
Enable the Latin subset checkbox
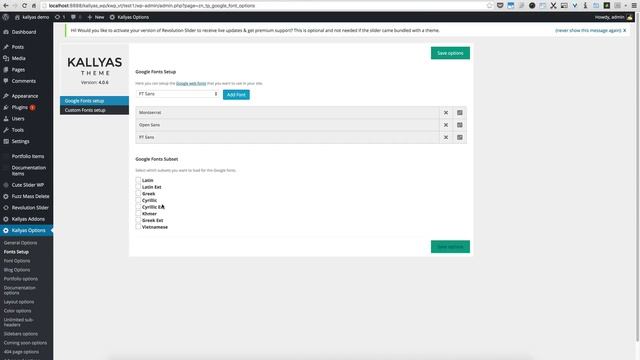[x=138, y=180]
